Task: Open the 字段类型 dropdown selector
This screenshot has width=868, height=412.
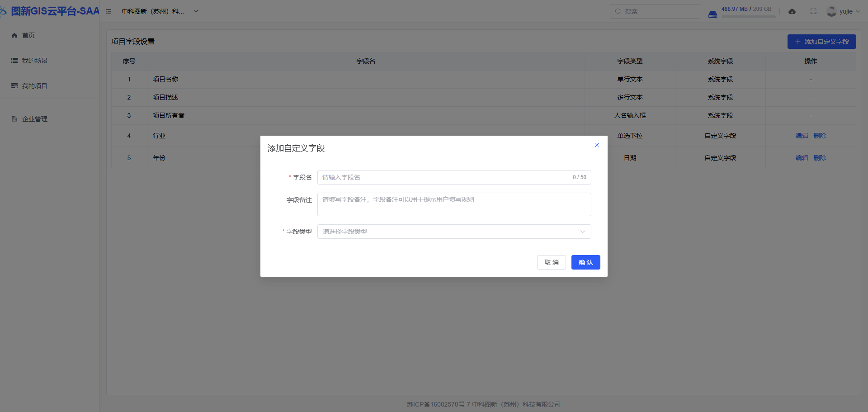Action: (454, 232)
